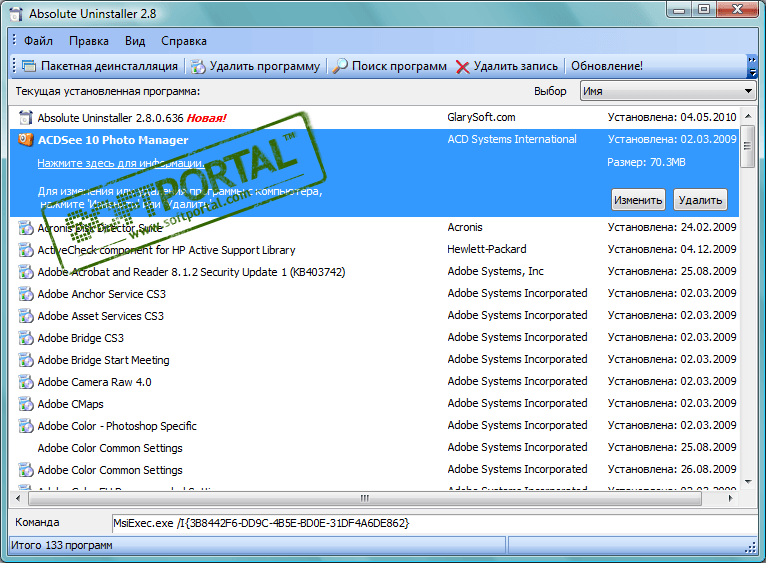Image resolution: width=766 pixels, height=563 pixels.
Task: Click the horizontal scrollbar left arrow
Action: point(18,498)
